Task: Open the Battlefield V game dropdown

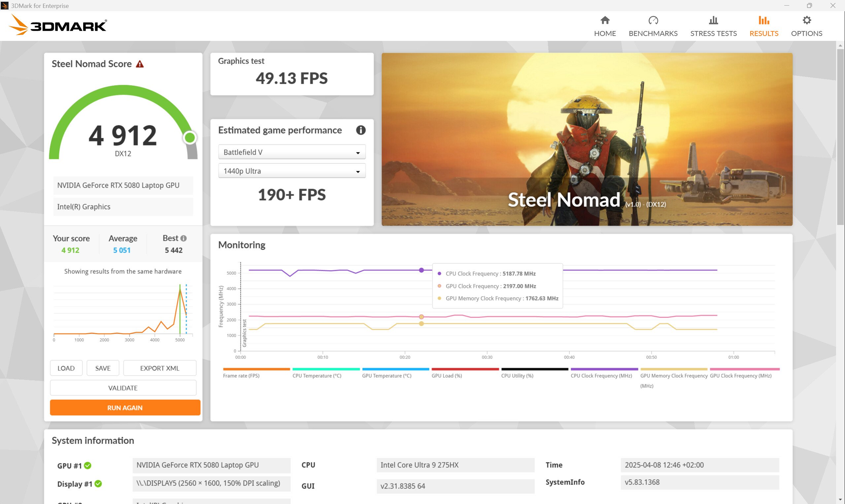Action: (x=291, y=152)
